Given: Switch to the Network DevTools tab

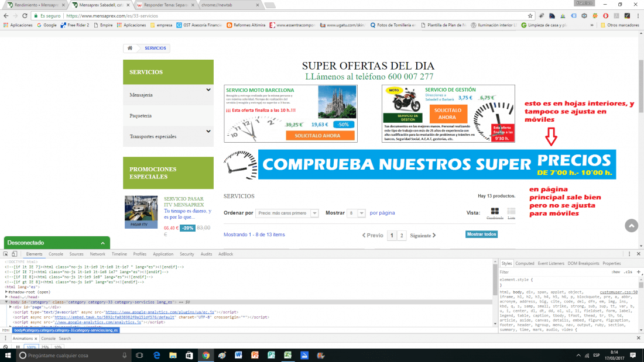Looking at the screenshot, I should (x=97, y=254).
